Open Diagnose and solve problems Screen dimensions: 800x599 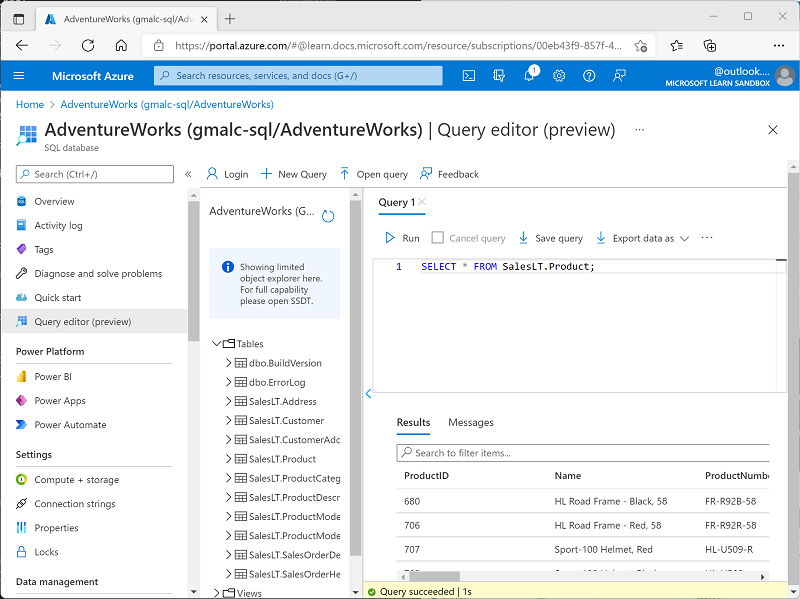(x=98, y=273)
